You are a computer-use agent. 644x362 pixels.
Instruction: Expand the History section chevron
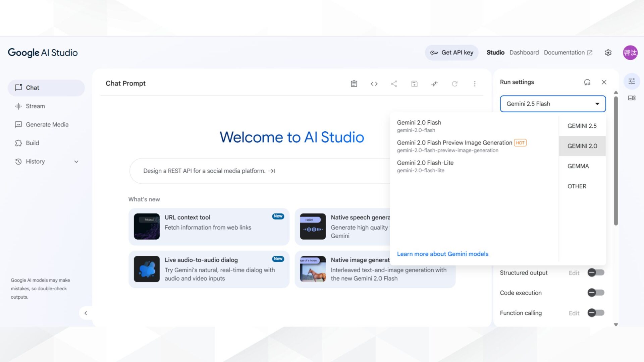[76, 162]
